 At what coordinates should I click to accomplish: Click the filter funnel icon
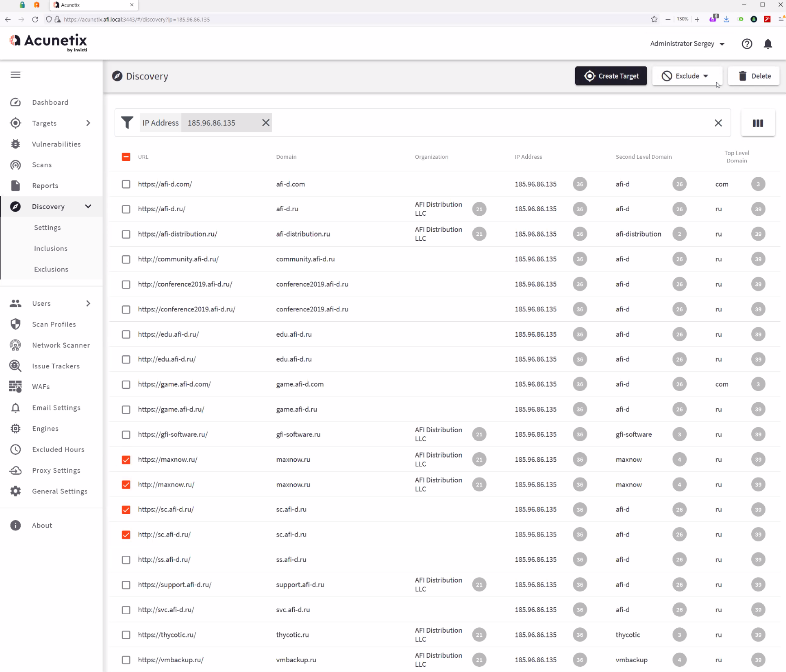(127, 123)
